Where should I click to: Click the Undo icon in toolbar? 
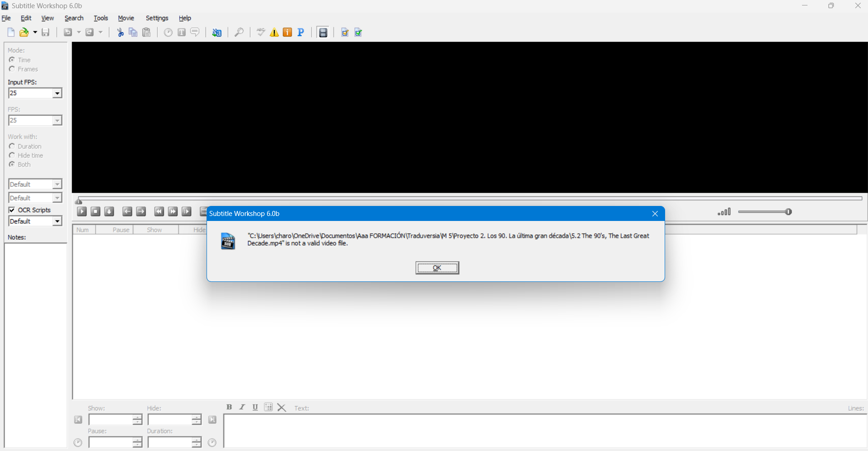(68, 32)
